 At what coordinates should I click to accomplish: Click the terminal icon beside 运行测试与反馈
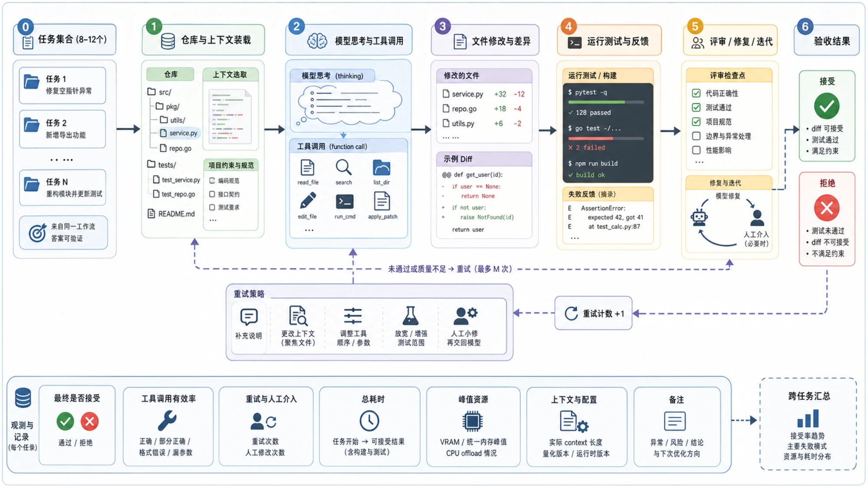click(575, 42)
